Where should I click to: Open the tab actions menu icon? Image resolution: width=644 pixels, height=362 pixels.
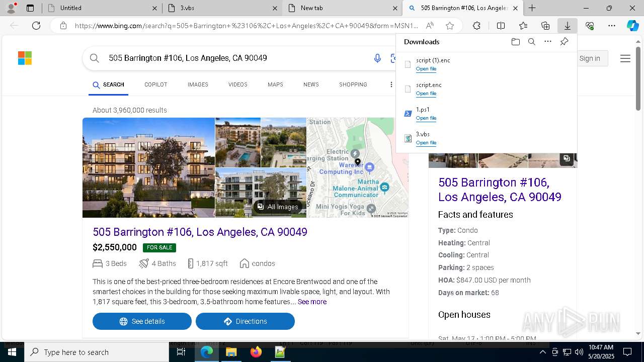point(30,8)
